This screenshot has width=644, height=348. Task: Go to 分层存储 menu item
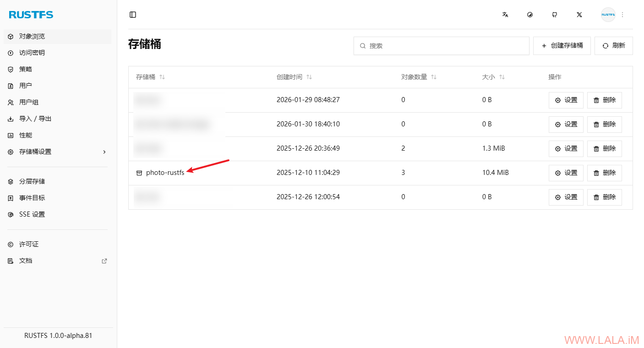tap(32, 181)
